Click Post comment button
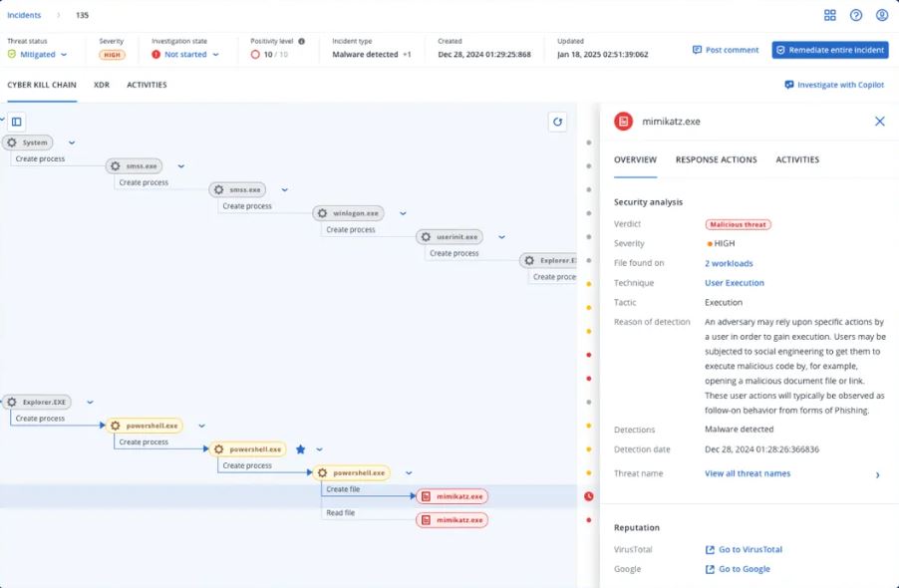899x588 pixels. [726, 50]
